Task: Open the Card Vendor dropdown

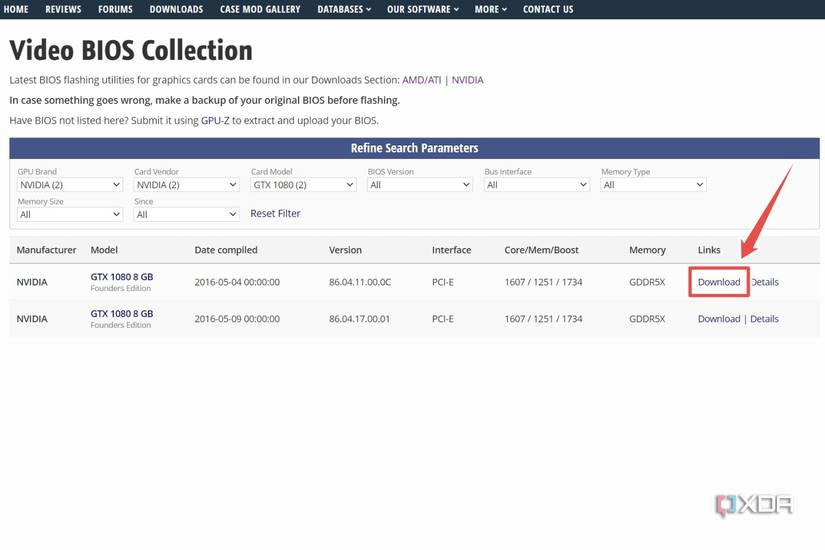Action: tap(187, 185)
